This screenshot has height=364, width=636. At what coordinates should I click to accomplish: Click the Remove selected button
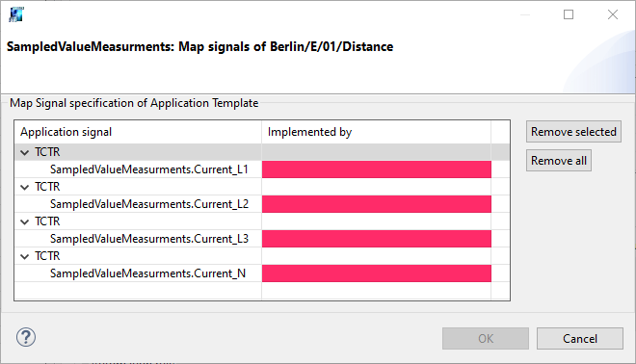tap(573, 132)
